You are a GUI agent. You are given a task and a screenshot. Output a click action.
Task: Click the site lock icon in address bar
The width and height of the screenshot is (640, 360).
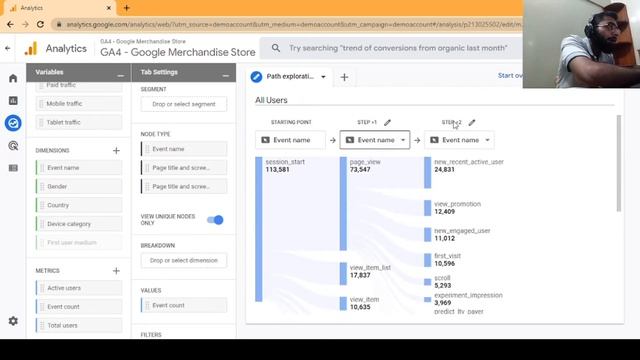(59, 24)
